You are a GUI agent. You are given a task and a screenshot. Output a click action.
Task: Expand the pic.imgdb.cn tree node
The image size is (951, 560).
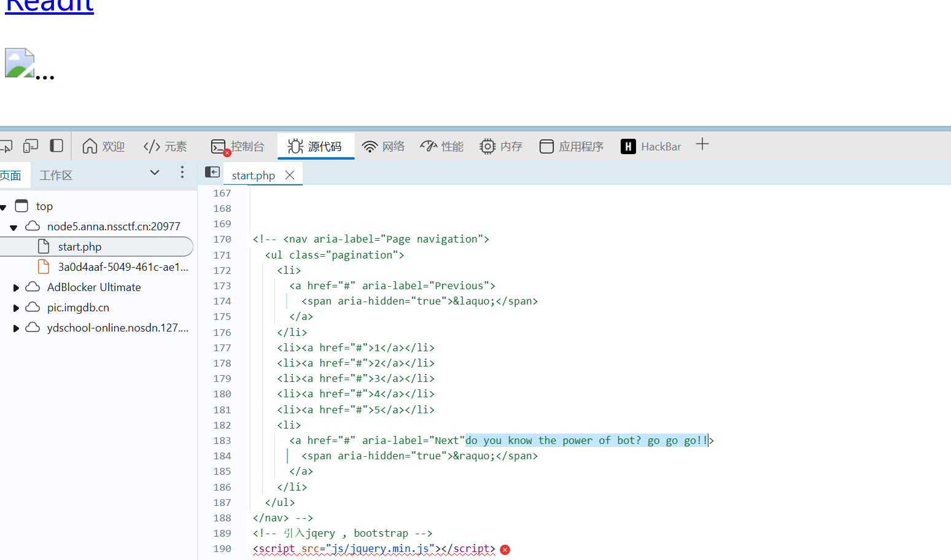[x=16, y=308]
